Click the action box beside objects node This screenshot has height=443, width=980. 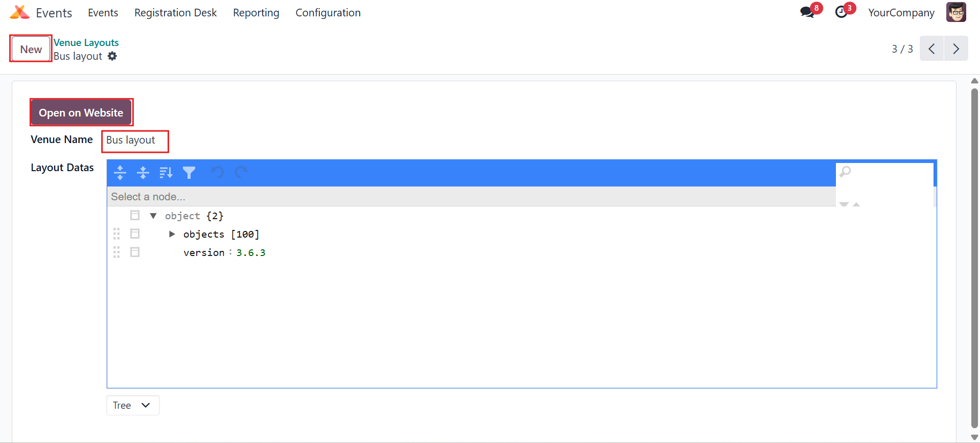(135, 234)
